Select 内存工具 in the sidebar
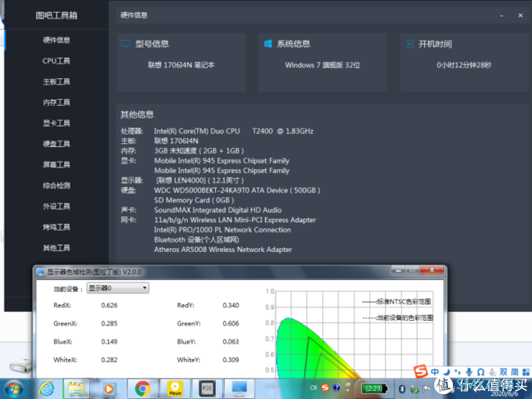 point(56,102)
